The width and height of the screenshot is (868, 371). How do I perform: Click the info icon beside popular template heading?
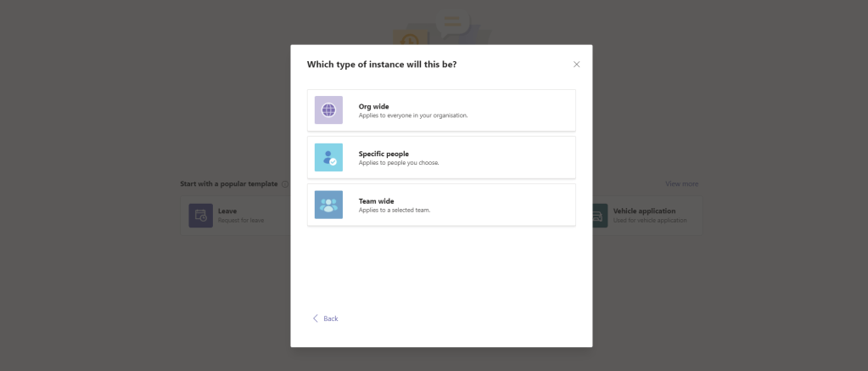[284, 184]
